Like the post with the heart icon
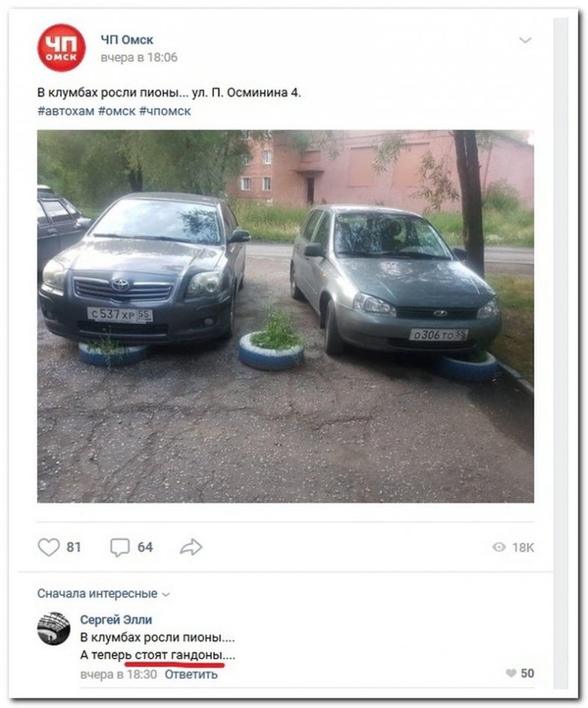The height and width of the screenshot is (708, 588). point(48,547)
